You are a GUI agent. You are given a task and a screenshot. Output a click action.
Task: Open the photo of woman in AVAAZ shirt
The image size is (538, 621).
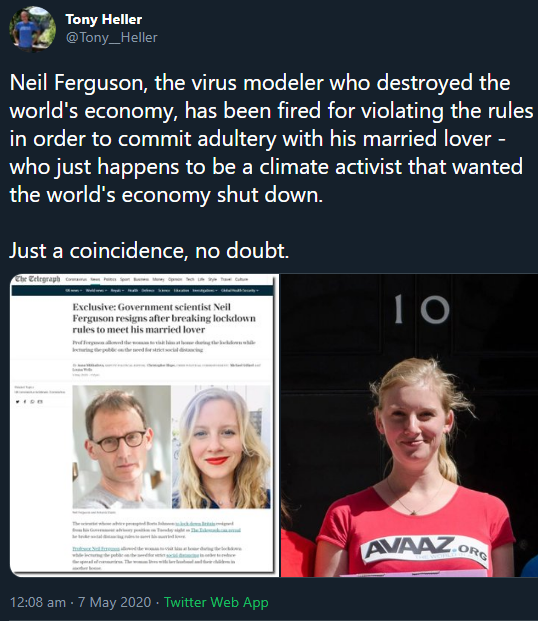409,425
